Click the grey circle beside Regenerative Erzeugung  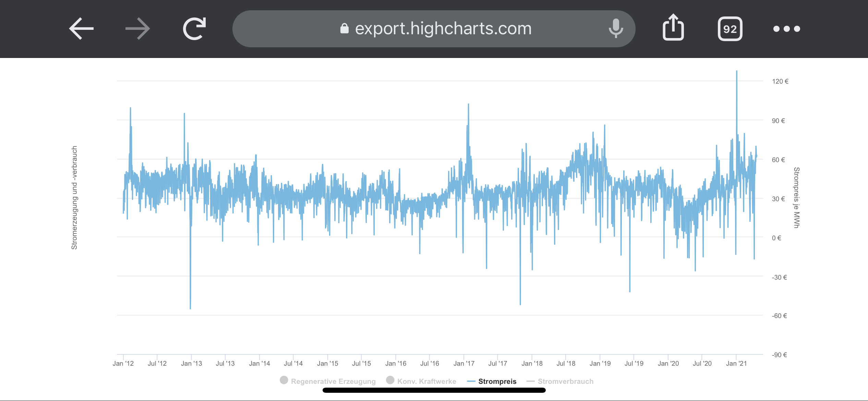pyautogui.click(x=284, y=380)
